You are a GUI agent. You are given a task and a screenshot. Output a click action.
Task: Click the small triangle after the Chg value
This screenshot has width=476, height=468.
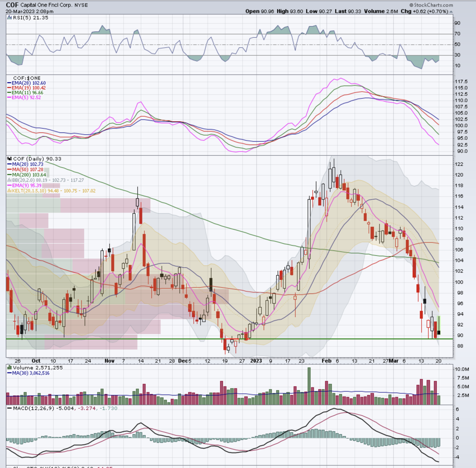(451, 11)
